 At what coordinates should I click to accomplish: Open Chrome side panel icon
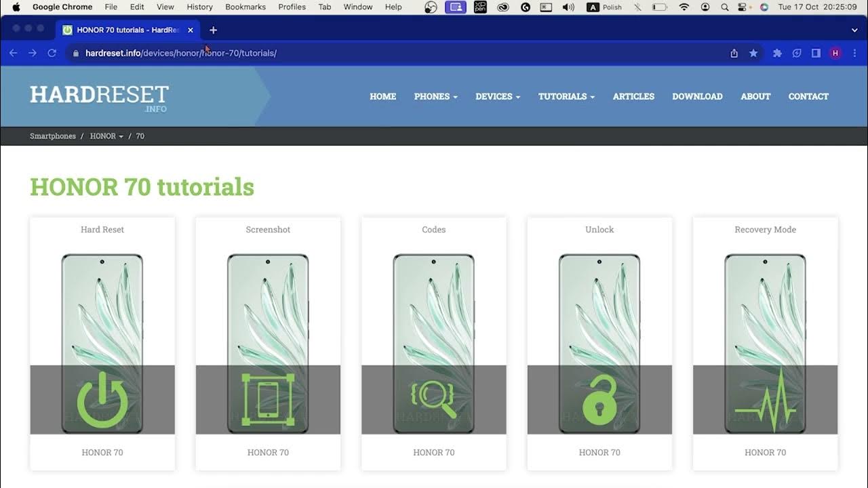coord(816,53)
